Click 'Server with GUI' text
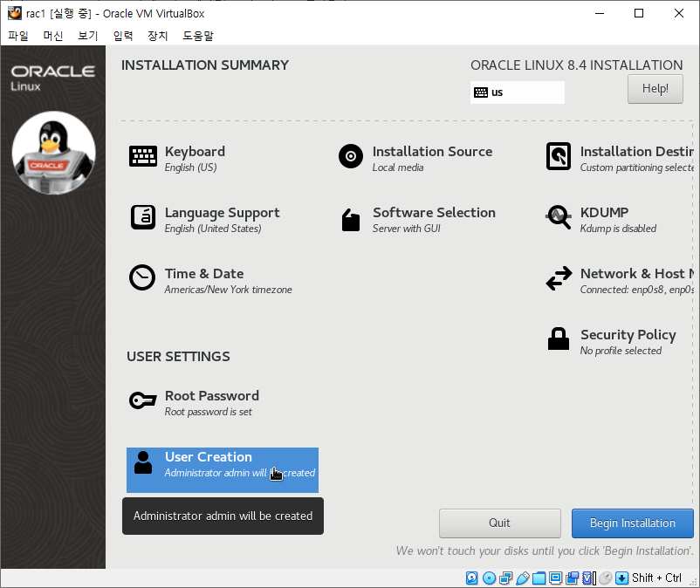700x588 pixels. [406, 229]
